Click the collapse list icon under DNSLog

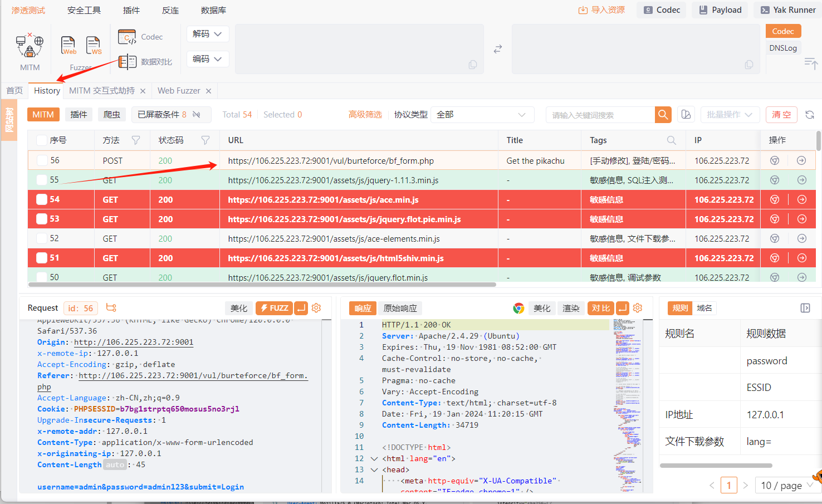(x=811, y=63)
